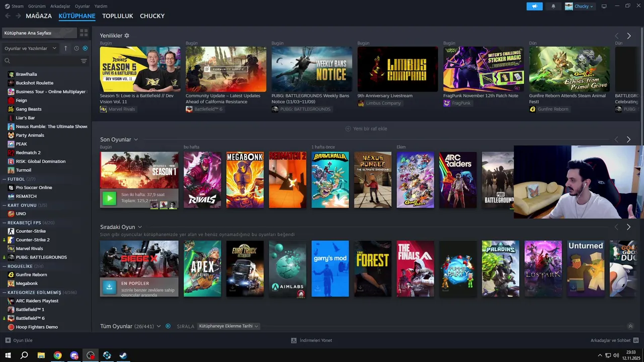Open the Oyunlar menu

[x=83, y=6]
